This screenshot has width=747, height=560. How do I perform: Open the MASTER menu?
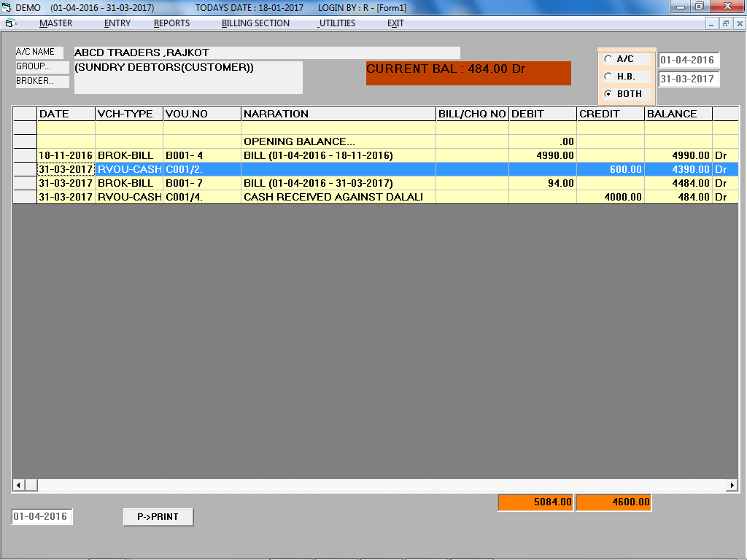click(x=57, y=23)
